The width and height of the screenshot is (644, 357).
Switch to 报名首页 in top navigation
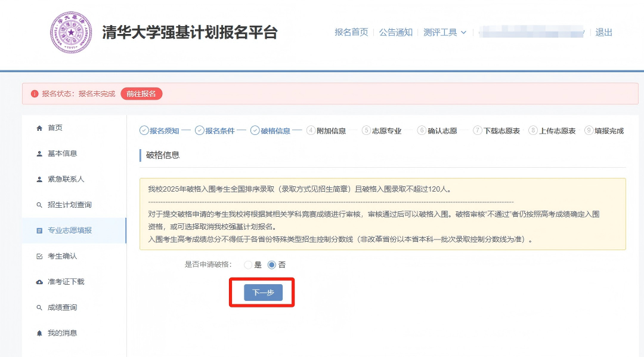click(351, 32)
